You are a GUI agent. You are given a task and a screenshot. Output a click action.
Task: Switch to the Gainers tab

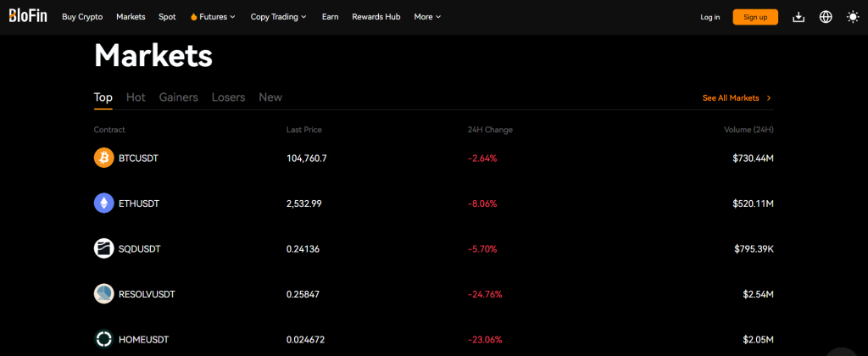coord(178,97)
